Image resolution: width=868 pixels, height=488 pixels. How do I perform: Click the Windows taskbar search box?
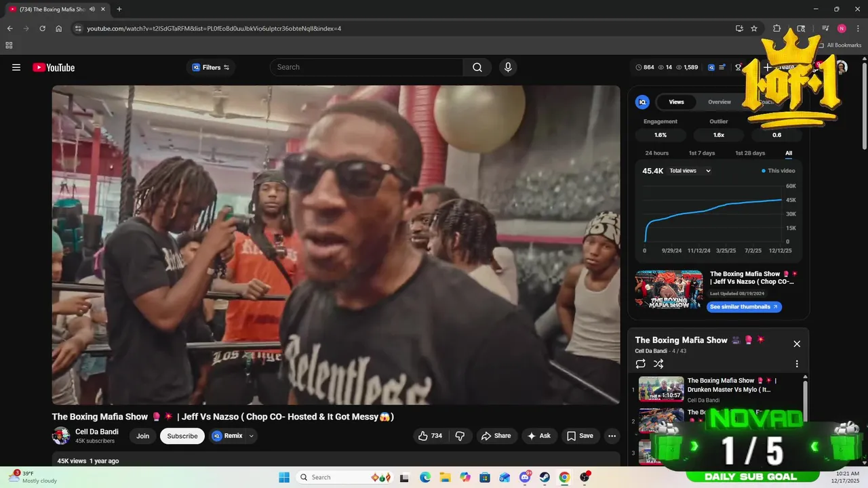344,477
